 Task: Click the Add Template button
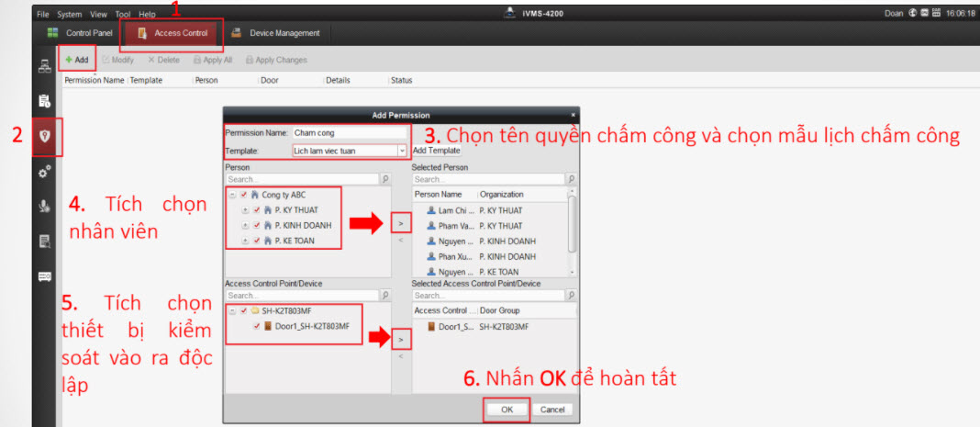click(x=436, y=150)
